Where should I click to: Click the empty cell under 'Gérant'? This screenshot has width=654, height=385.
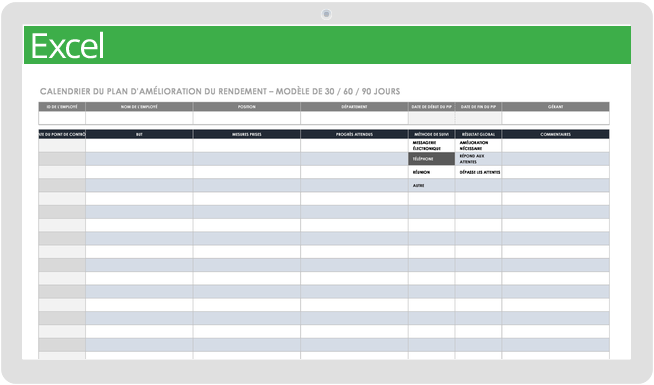click(556, 118)
